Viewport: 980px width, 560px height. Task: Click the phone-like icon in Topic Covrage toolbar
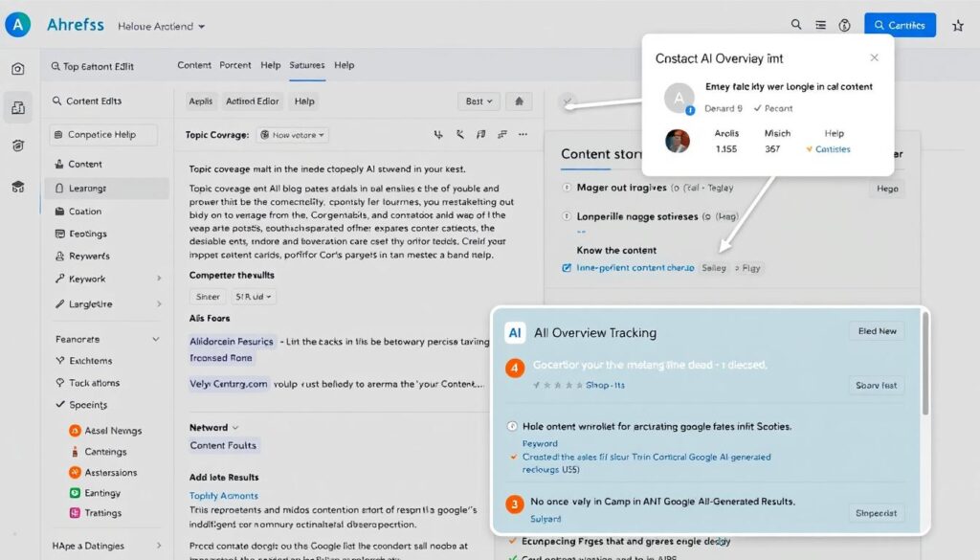tap(460, 134)
